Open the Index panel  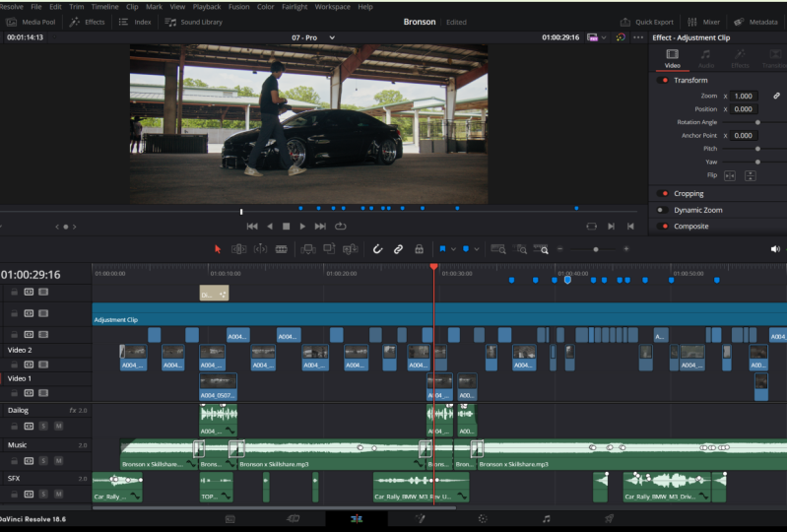tap(135, 22)
